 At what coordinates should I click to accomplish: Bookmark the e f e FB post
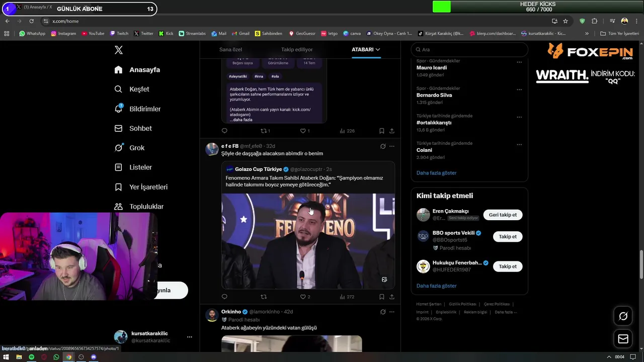point(382,297)
